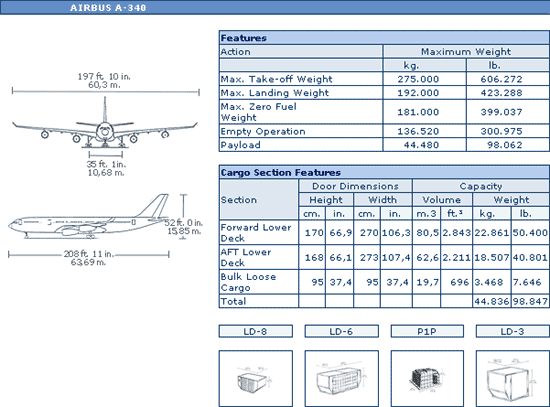The height and width of the screenshot is (407, 550).
Task: Click the 136.520 kg empty operation value
Action: pyautogui.click(x=418, y=132)
